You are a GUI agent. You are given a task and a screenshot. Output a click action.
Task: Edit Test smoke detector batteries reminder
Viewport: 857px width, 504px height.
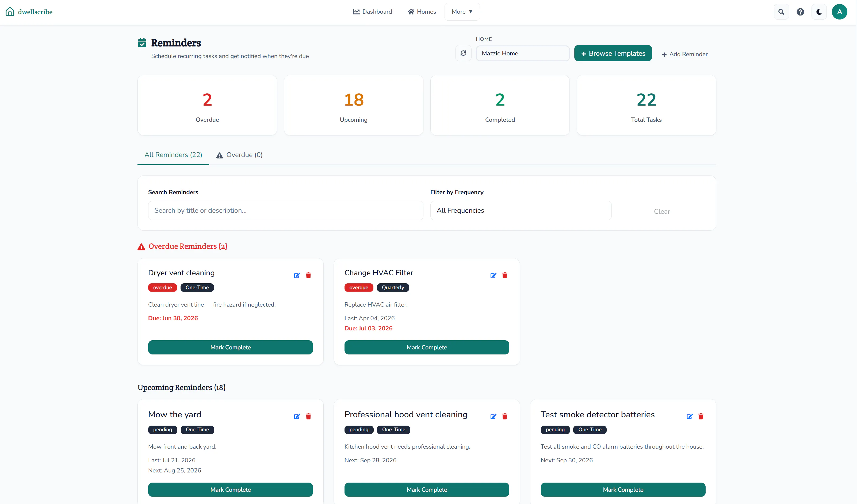tap(689, 417)
